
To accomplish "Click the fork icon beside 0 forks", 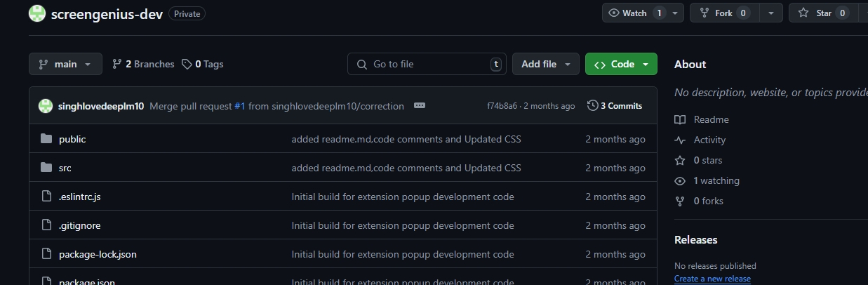I will pos(680,201).
